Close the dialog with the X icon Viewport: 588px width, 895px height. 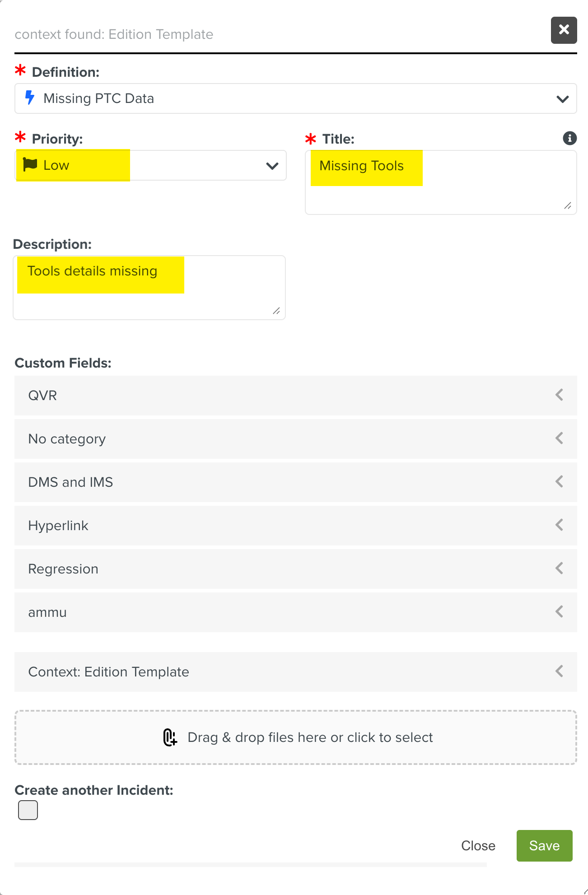(x=564, y=30)
